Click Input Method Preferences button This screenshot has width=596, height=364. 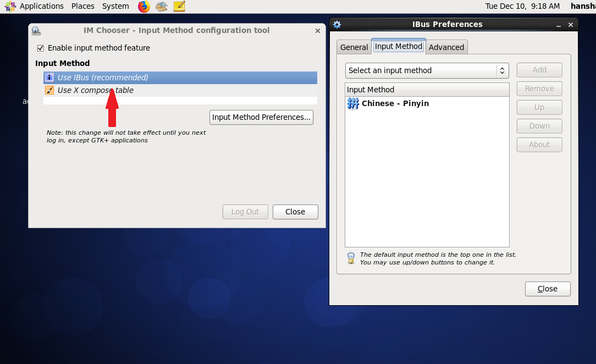(x=261, y=118)
